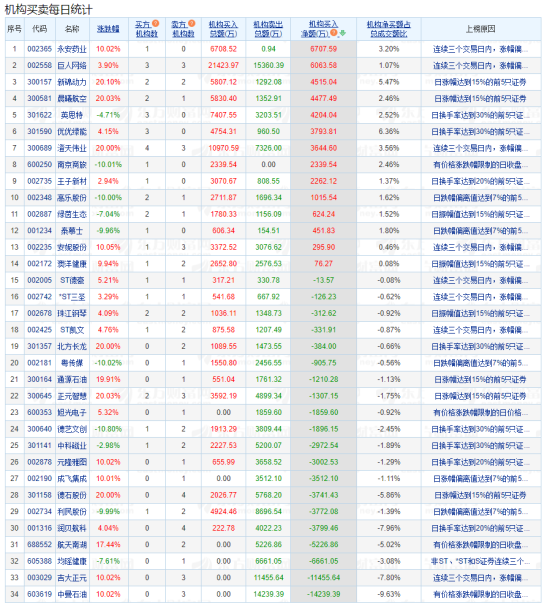
Task: Click help icon beside 卖方机构数 header
Action: point(192,23)
